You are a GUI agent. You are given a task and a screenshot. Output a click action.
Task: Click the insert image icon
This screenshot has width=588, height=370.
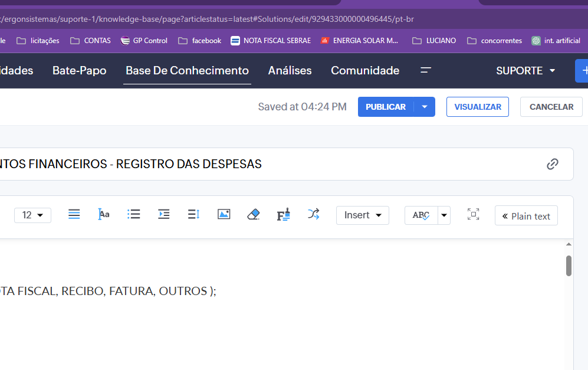coord(224,215)
